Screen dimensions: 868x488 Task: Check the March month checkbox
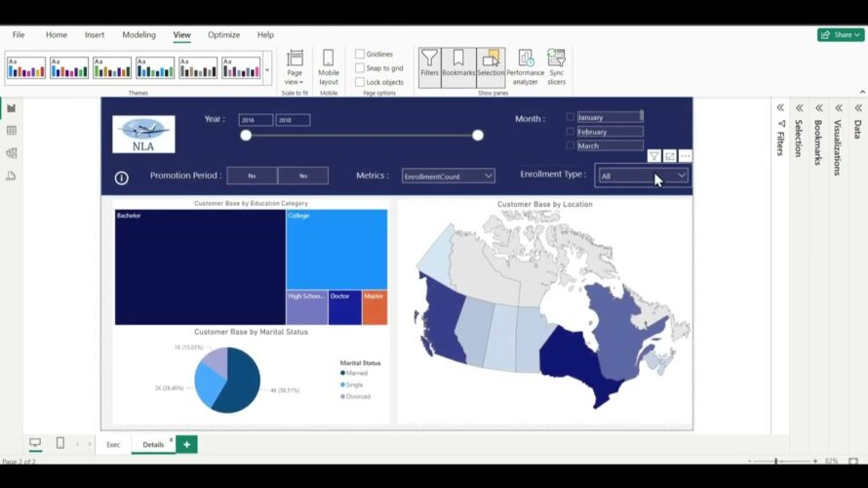(x=571, y=145)
